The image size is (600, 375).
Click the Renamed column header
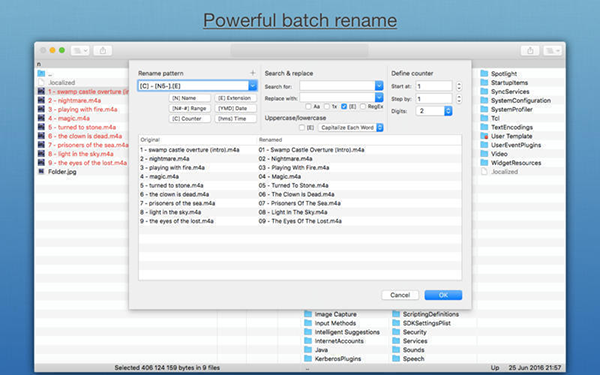[x=359, y=140]
